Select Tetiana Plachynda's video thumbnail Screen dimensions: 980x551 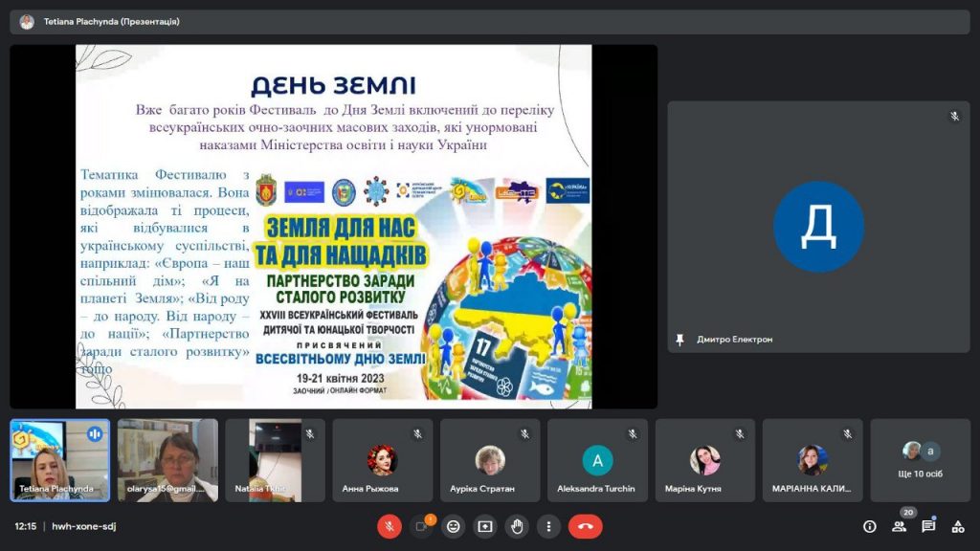tap(59, 459)
